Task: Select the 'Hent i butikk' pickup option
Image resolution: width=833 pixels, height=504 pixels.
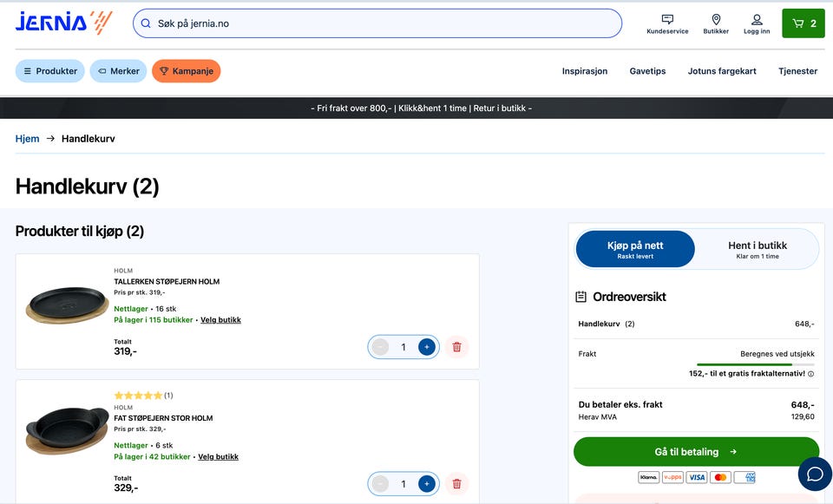Action: point(758,249)
